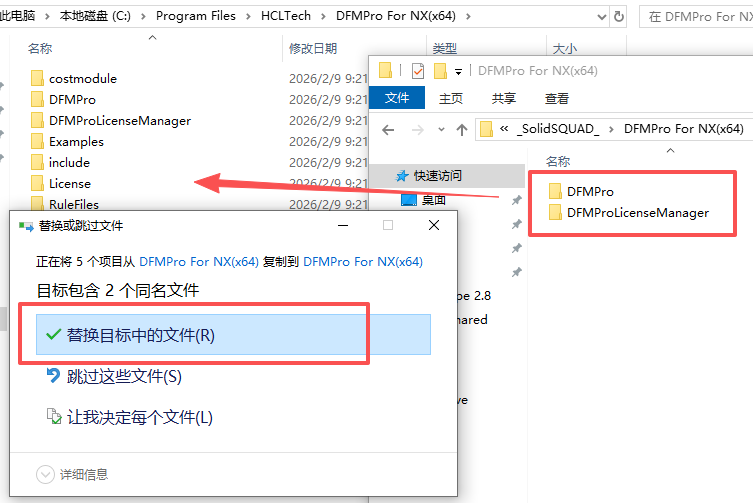Viewport: 753px width, 503px height.
Task: Click the destination DFMPro For NX(x64) link
Action: (363, 262)
